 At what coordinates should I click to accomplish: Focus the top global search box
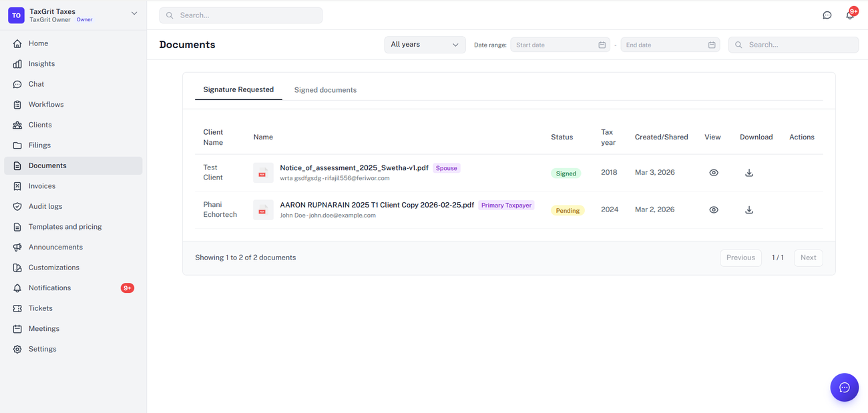(x=241, y=15)
